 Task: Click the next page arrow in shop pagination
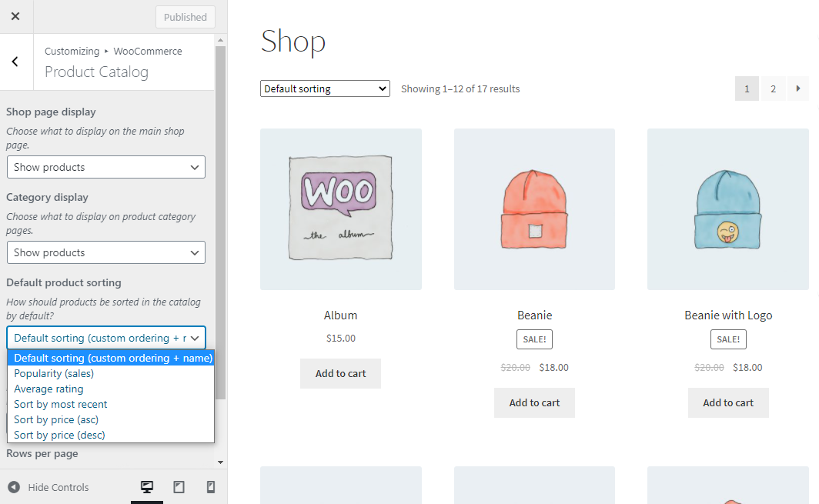(x=798, y=88)
